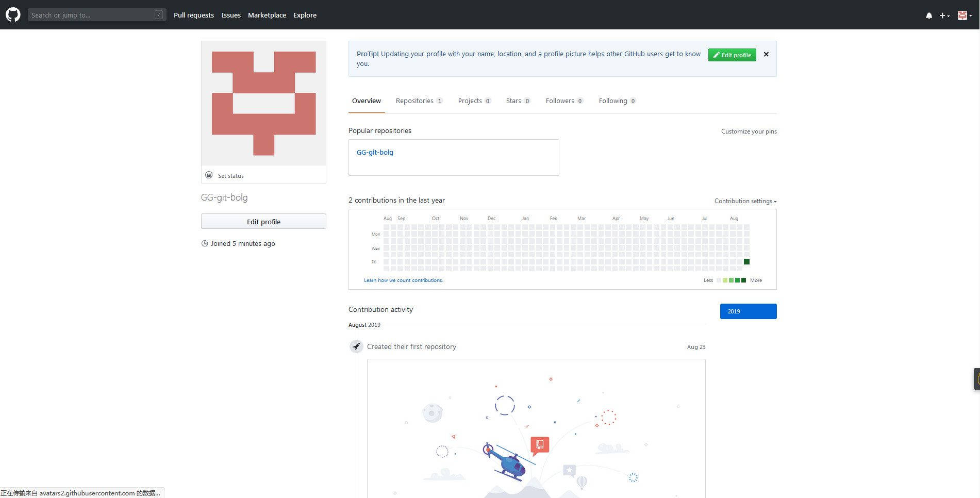Click the dark green contribution square

746,262
